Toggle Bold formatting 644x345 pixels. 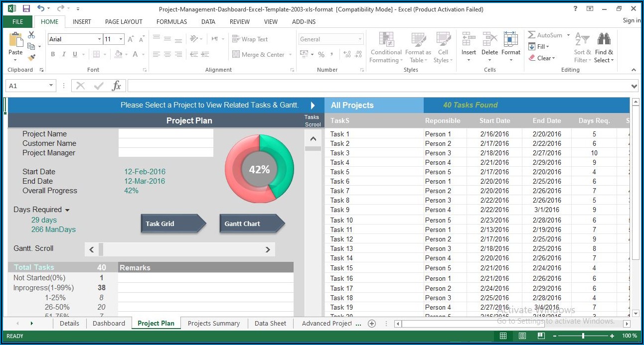53,55
